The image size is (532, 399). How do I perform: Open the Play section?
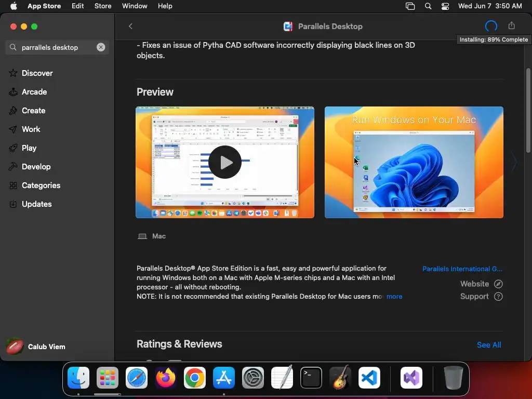[x=29, y=148]
